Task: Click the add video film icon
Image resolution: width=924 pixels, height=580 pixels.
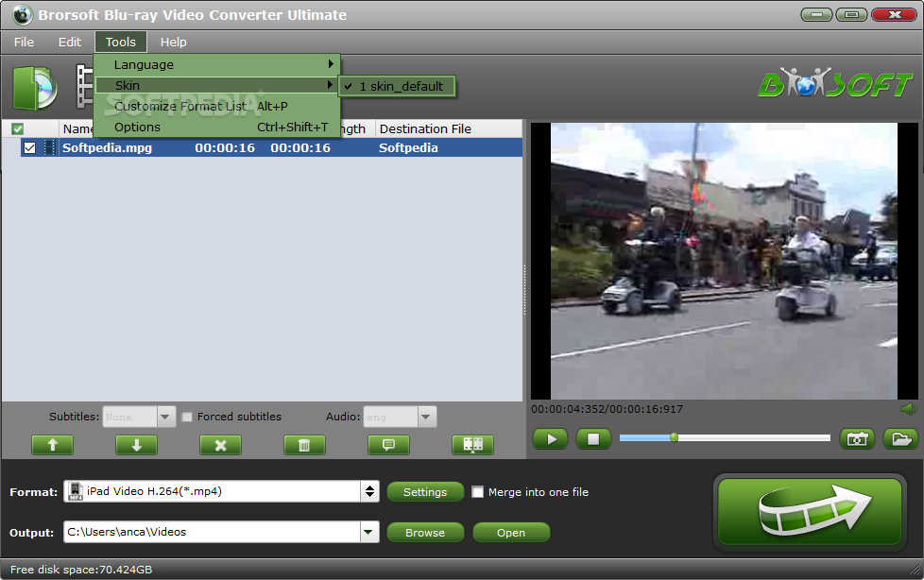Action: tap(84, 87)
